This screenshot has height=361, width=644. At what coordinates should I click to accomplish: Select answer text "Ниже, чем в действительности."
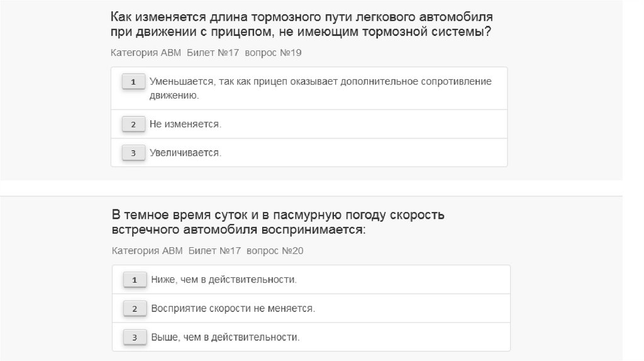pos(223,279)
